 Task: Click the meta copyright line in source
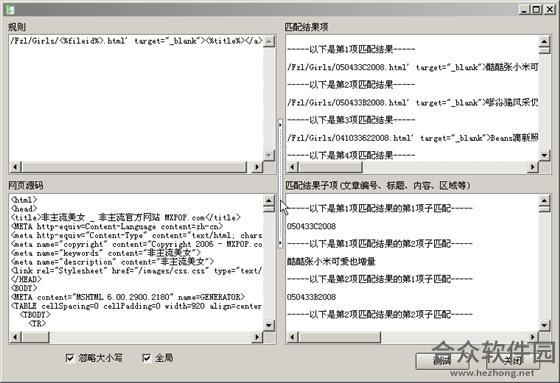coord(136,244)
